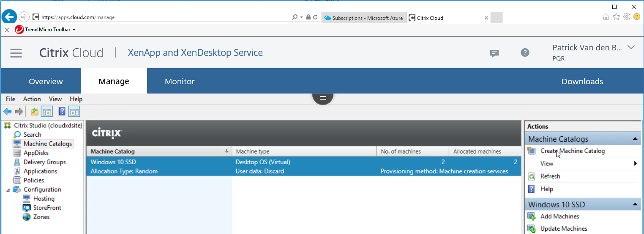This screenshot has height=234, width=644.
Task: Sort by Machine Catalog column header
Action: click(x=159, y=151)
